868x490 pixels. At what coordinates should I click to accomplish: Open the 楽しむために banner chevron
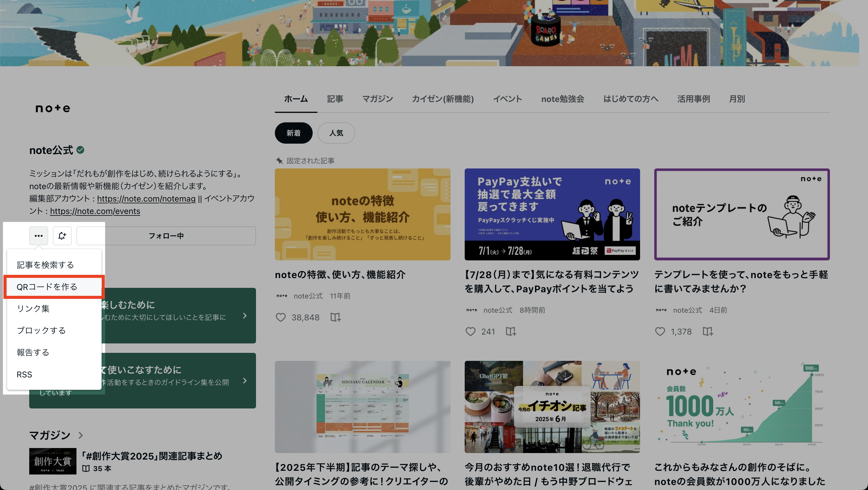(x=245, y=316)
